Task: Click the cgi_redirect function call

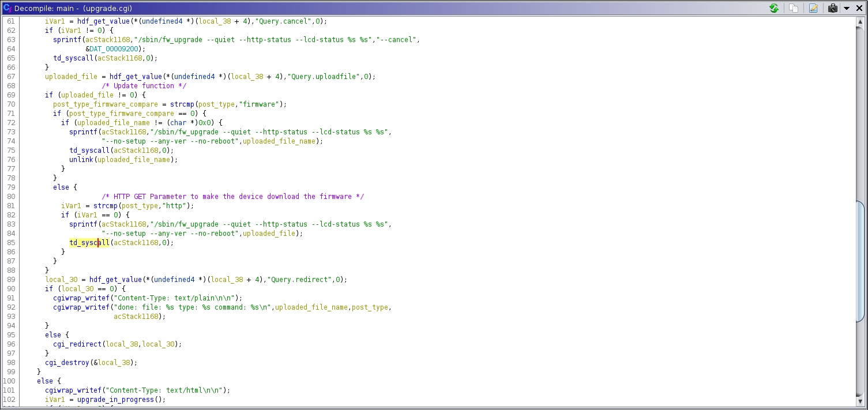Action: (77, 344)
